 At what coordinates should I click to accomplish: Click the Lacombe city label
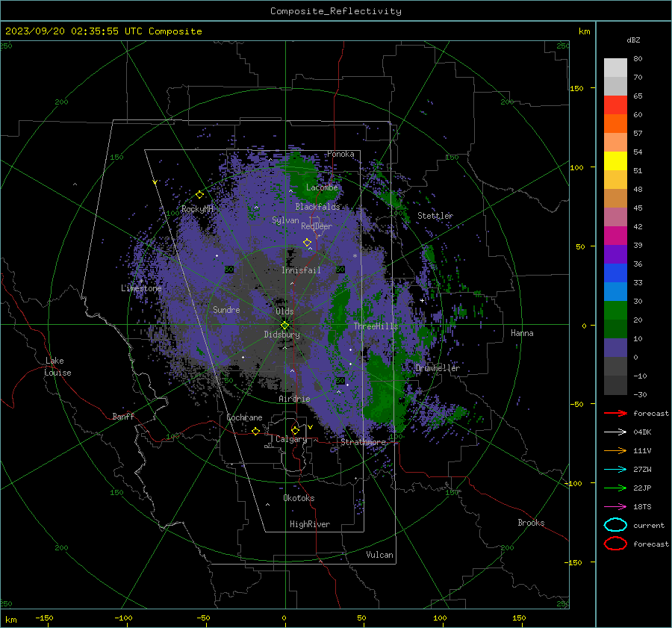coord(322,187)
